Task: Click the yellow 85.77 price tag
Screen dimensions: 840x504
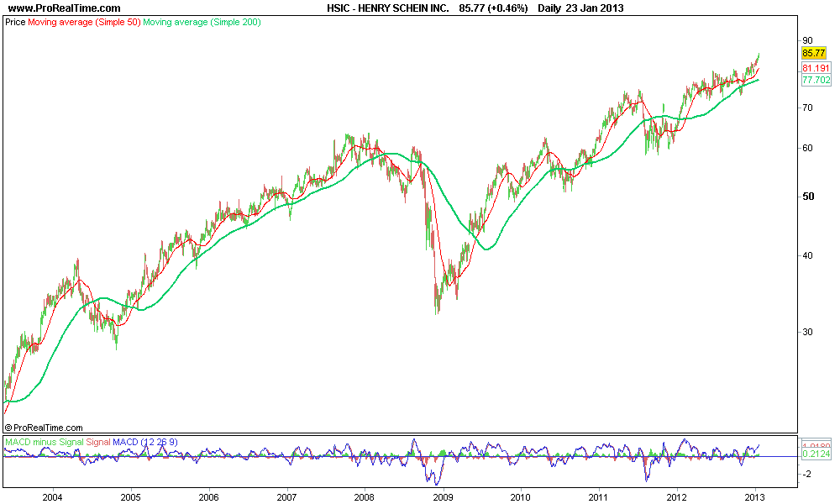Action: pos(813,52)
